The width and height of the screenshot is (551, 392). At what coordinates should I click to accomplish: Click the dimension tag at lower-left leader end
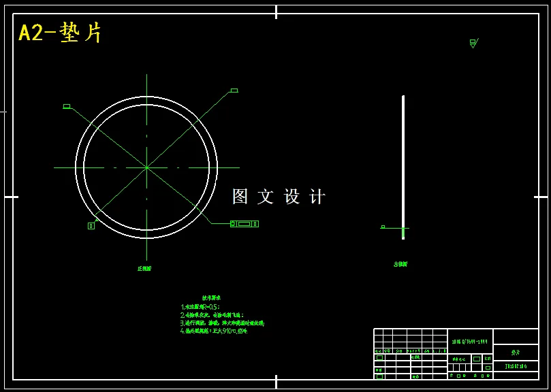pos(91,226)
